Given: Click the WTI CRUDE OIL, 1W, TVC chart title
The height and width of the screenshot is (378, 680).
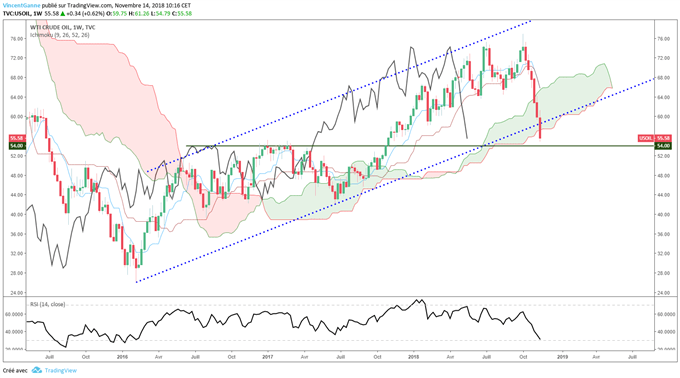Looking at the screenshot, I should [62, 27].
